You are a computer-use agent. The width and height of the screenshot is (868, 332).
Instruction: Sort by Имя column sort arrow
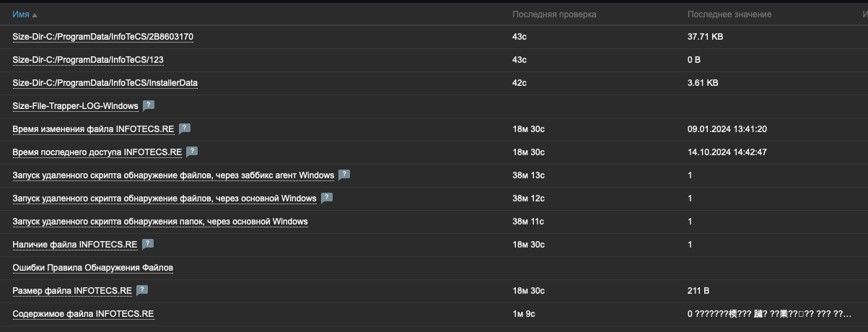click(35, 15)
